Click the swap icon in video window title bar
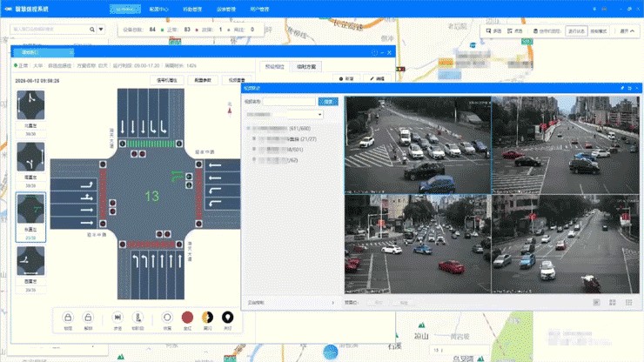The image size is (644, 362). point(629,88)
